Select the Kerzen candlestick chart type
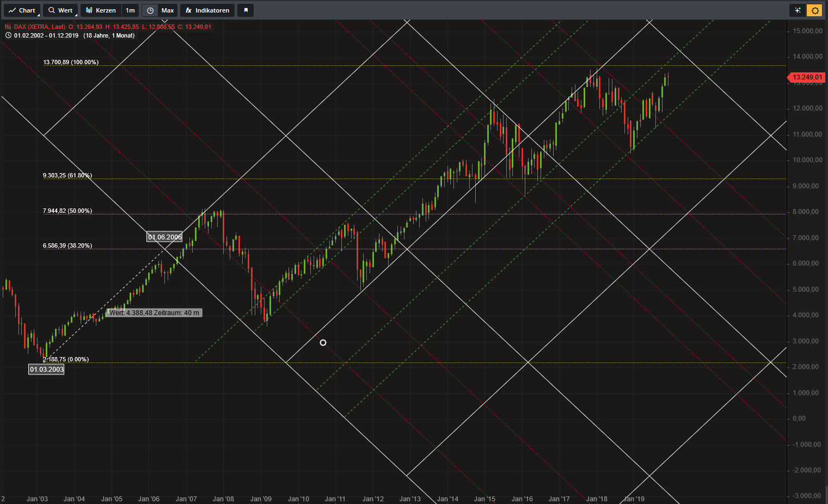Viewport: 828px width, 504px height. coord(101,10)
